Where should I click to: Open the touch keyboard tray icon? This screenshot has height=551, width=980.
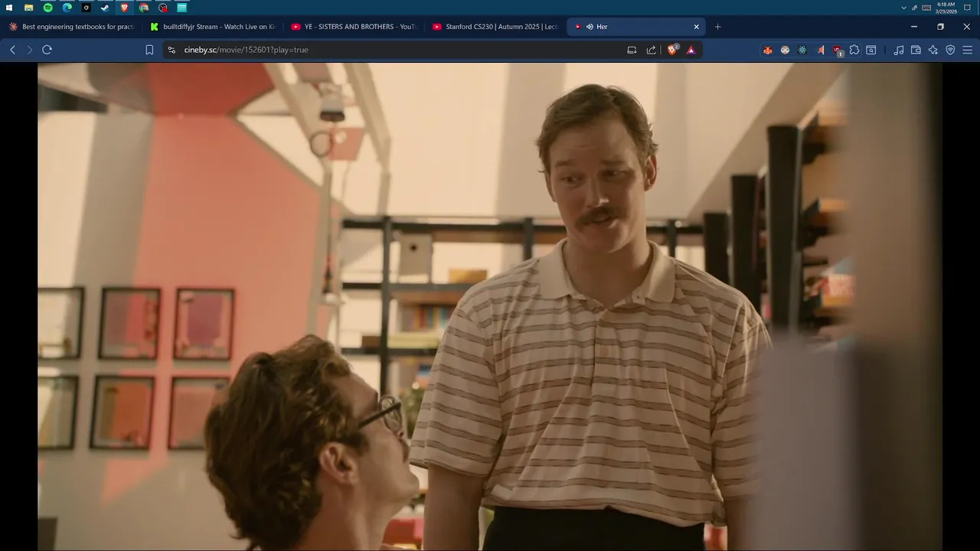(926, 7)
